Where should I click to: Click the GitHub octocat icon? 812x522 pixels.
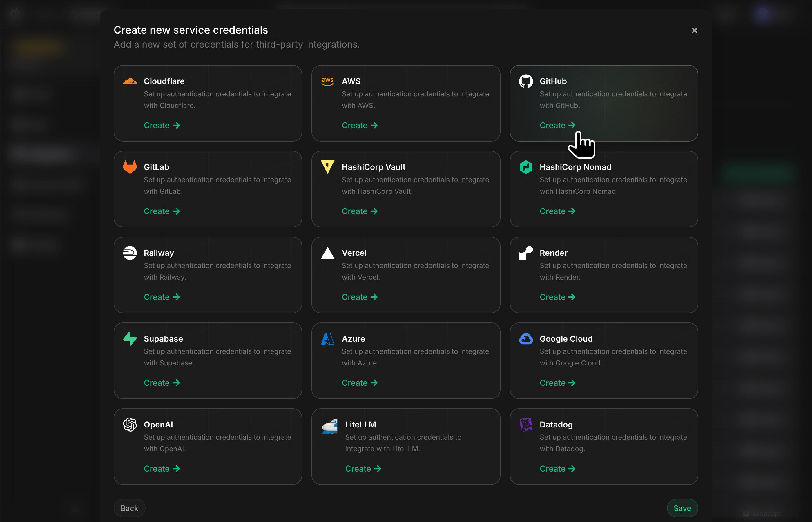pos(526,81)
